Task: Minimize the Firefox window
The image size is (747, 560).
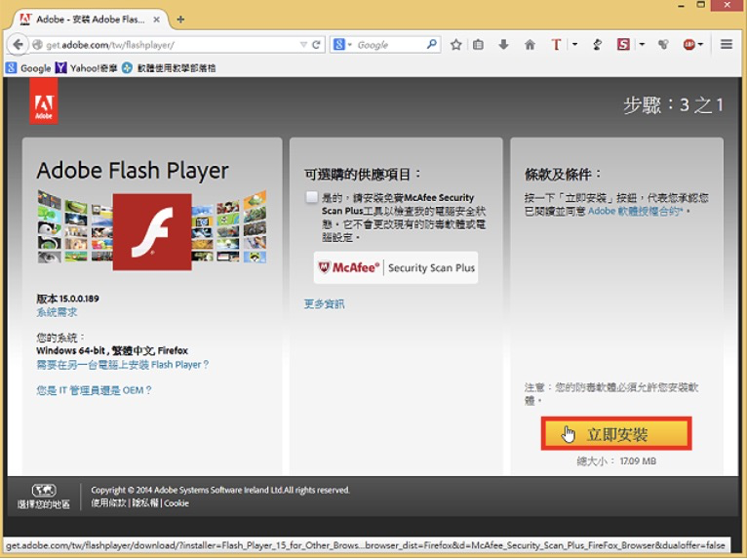Action: (x=682, y=5)
